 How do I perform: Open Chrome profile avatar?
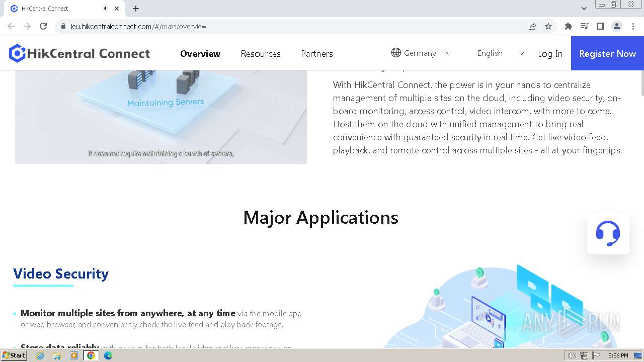point(617,26)
